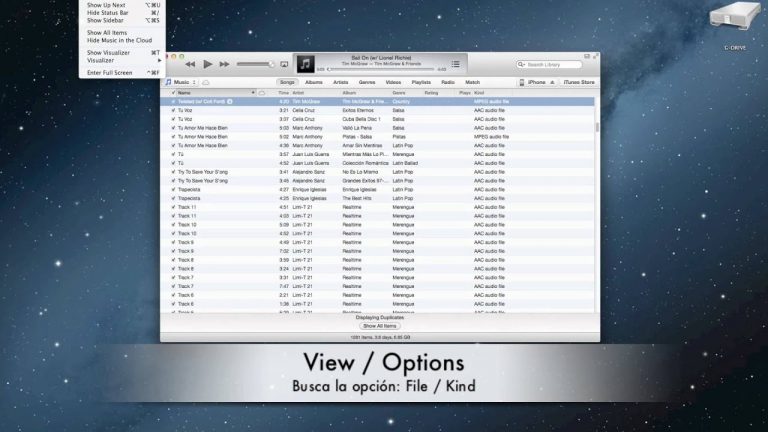Switch to the Genres tab
Viewport: 768px width, 432px height.
(x=367, y=82)
